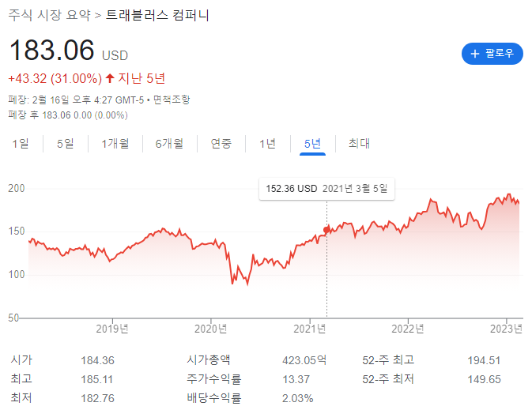
Task: Click the 2023년 x-axis label
Action: pyautogui.click(x=506, y=329)
